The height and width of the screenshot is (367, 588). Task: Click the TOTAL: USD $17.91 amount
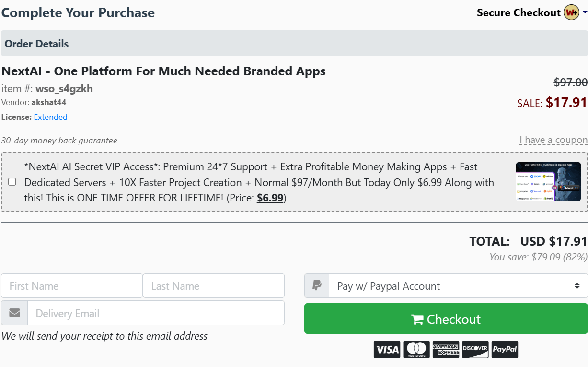point(528,241)
